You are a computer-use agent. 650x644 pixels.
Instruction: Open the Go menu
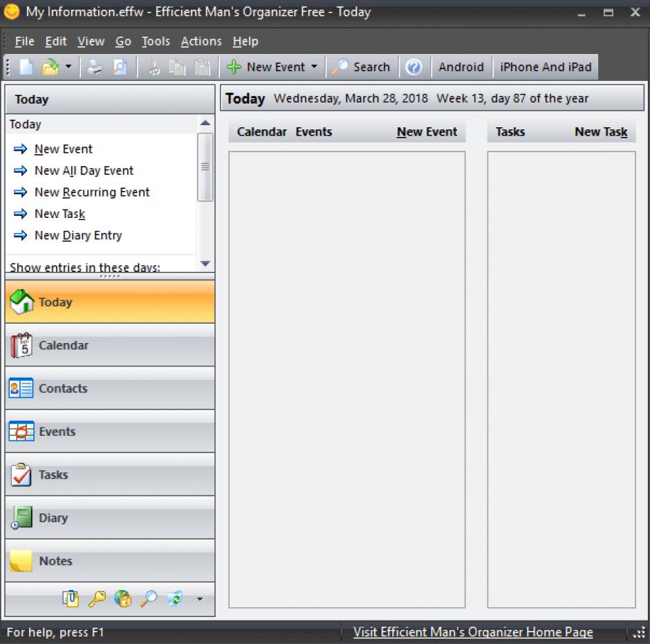(x=123, y=41)
